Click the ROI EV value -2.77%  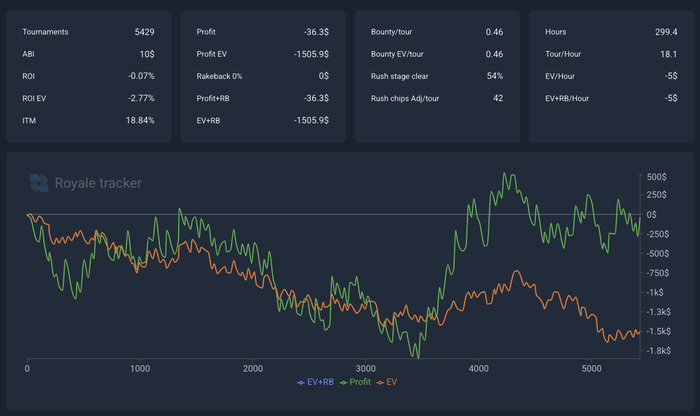[141, 98]
